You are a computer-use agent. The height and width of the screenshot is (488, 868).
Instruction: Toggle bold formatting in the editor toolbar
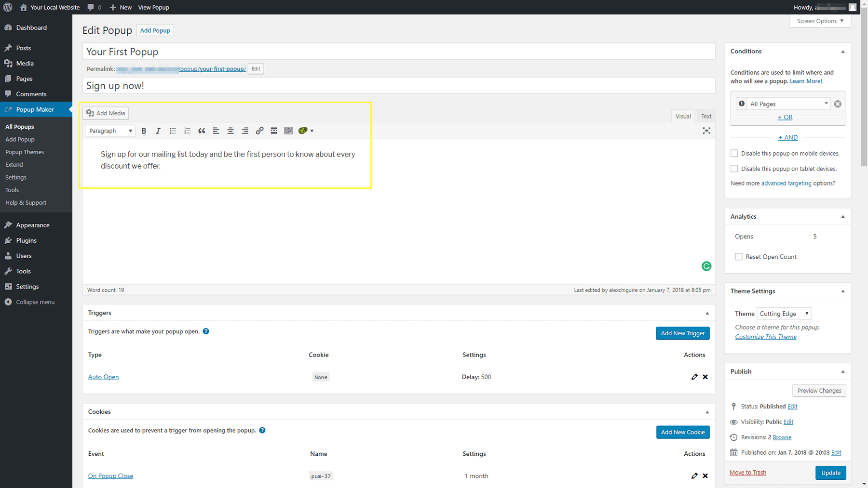[x=144, y=131]
